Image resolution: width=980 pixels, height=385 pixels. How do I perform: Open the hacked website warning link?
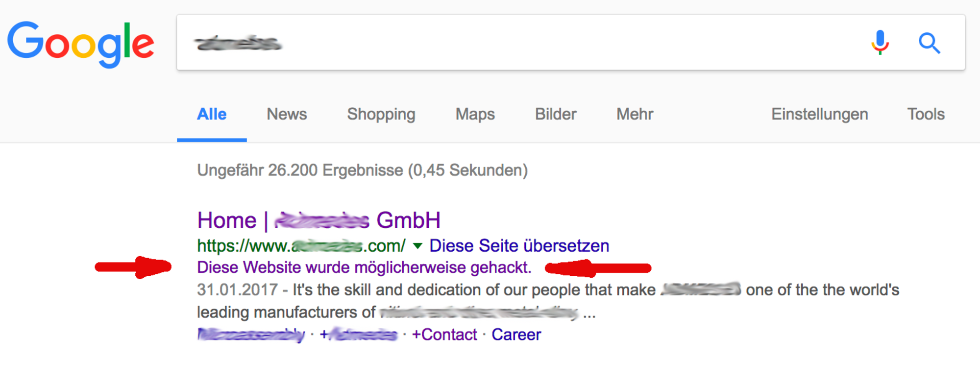[364, 267]
